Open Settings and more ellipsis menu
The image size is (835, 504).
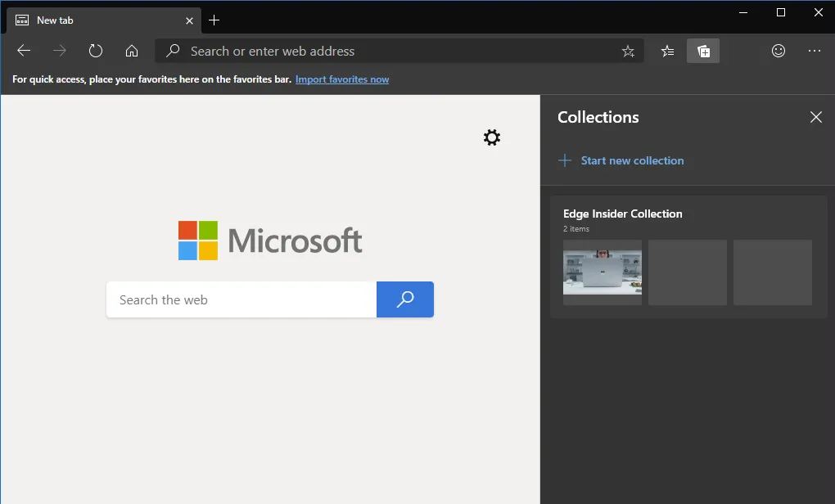pyautogui.click(x=815, y=51)
